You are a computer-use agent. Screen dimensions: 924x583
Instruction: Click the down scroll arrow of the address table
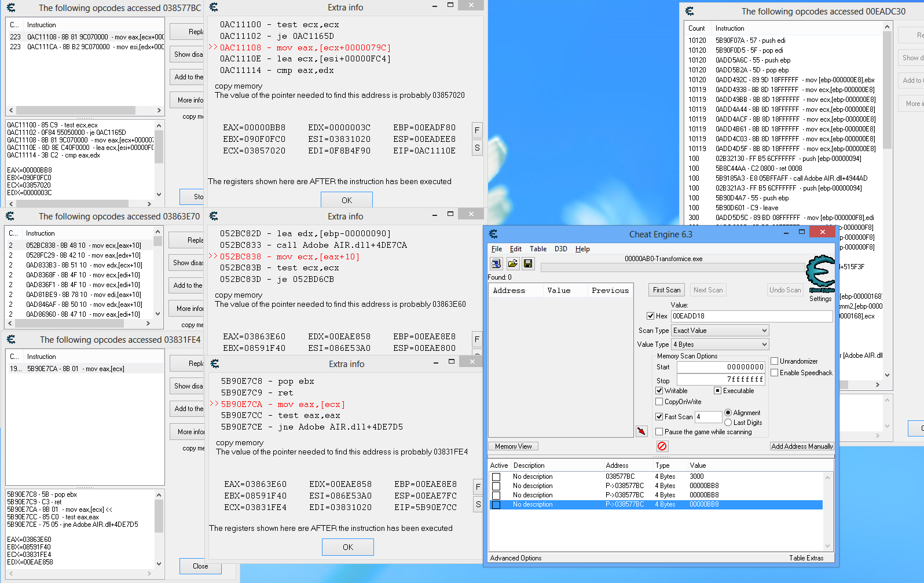click(827, 545)
